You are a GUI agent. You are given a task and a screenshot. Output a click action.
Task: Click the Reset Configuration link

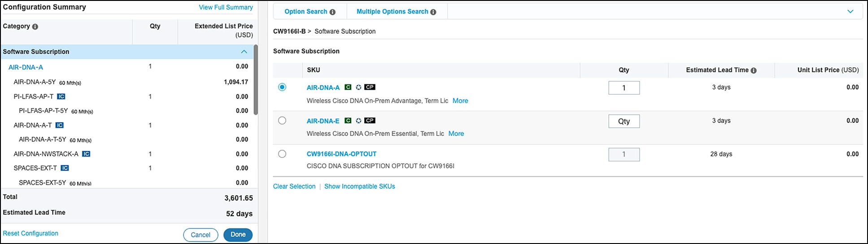coord(31,233)
